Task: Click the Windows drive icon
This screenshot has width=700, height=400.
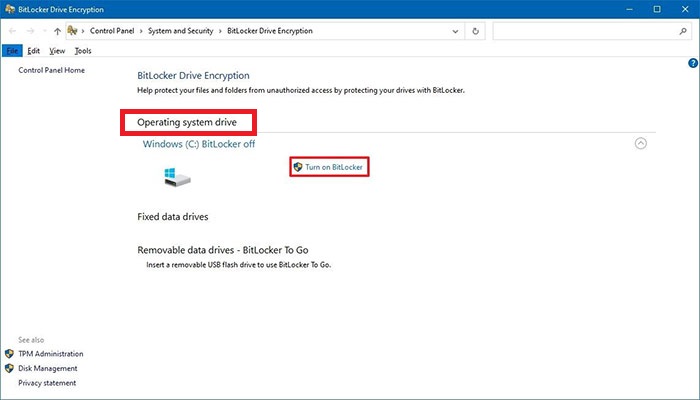Action: [177, 178]
